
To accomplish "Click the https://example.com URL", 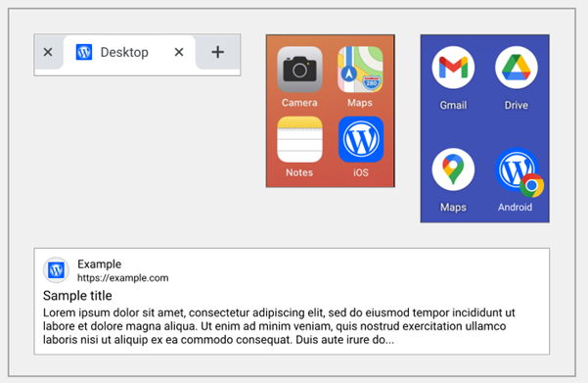I will point(123,278).
